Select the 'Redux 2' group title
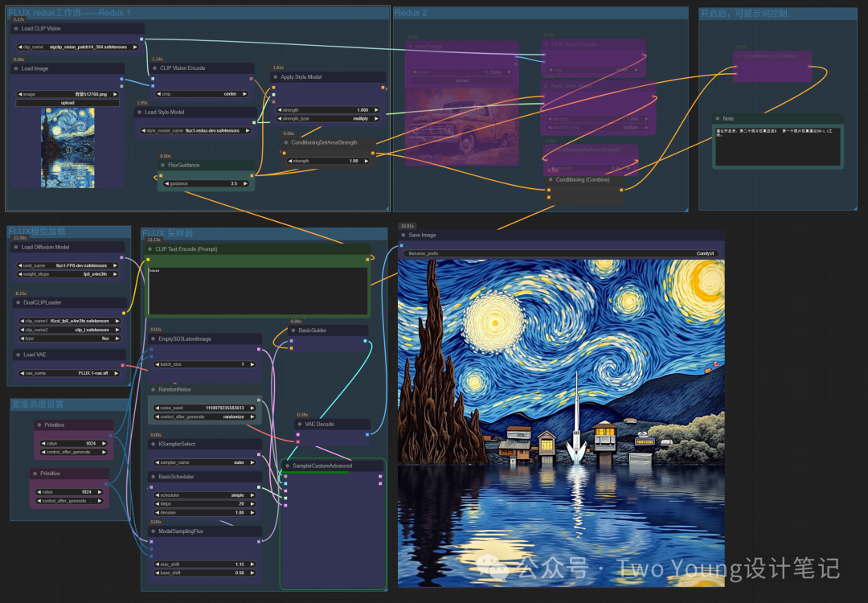The width and height of the screenshot is (868, 603). click(411, 13)
